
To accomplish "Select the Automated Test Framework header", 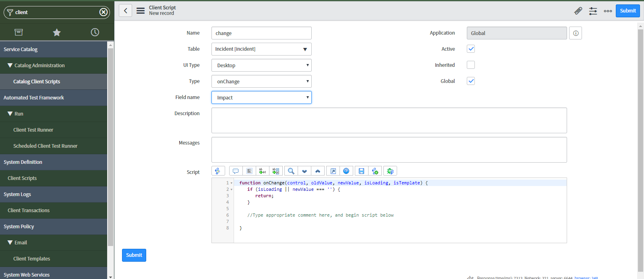I will (54, 97).
